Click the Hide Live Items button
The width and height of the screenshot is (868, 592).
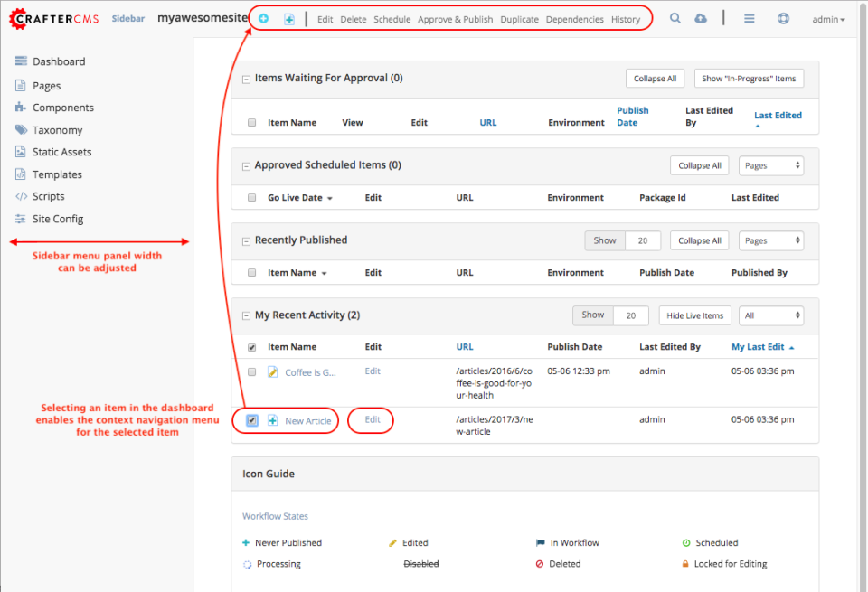694,315
